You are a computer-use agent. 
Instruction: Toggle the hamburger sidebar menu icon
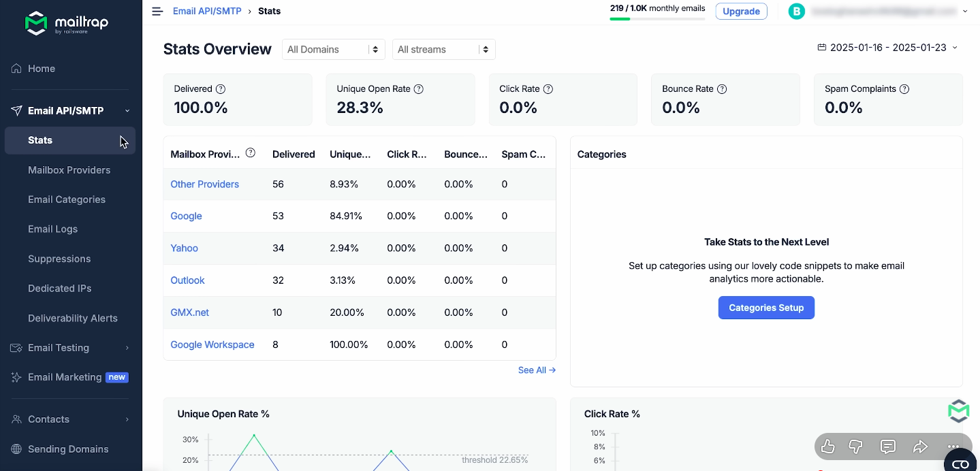pyautogui.click(x=157, y=12)
